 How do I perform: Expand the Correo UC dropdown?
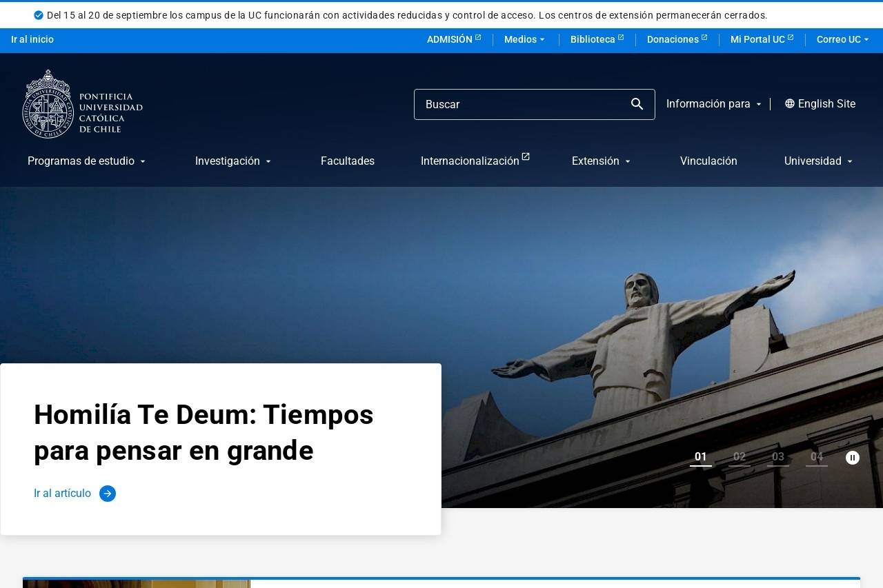pyautogui.click(x=843, y=39)
